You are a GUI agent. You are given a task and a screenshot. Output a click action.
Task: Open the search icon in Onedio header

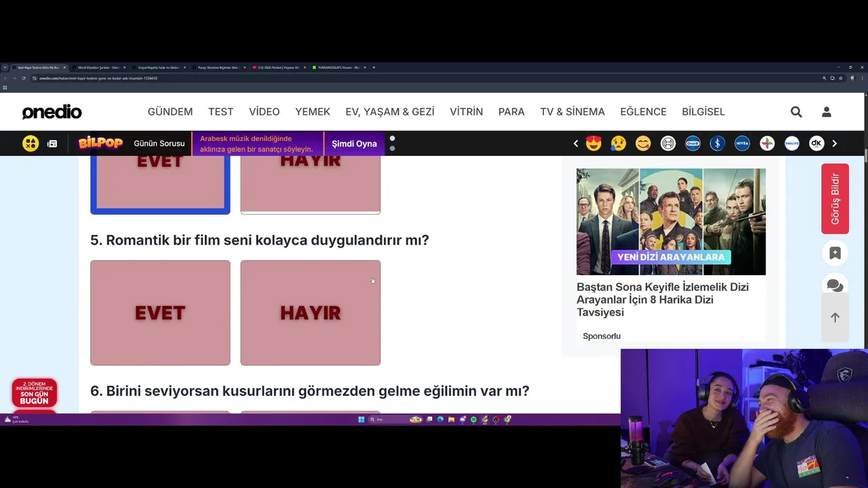pyautogui.click(x=796, y=112)
